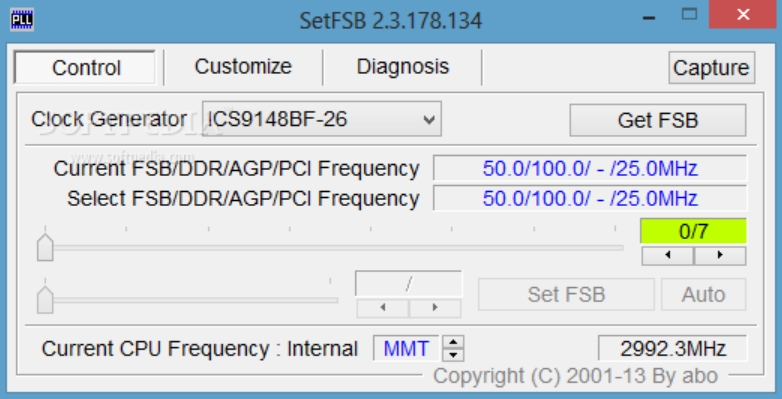Click the Current FSB/DDR/AGP/PCI Frequency value field

pos(590,169)
